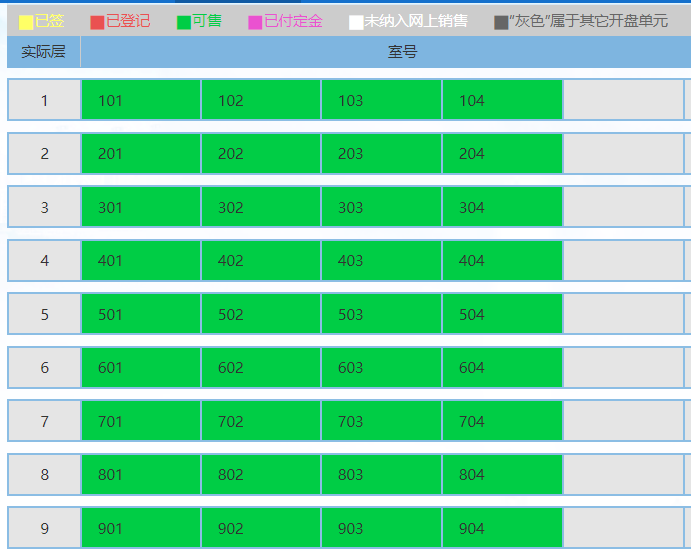Pick room 703
This screenshot has height=552, width=691.
[x=382, y=421]
